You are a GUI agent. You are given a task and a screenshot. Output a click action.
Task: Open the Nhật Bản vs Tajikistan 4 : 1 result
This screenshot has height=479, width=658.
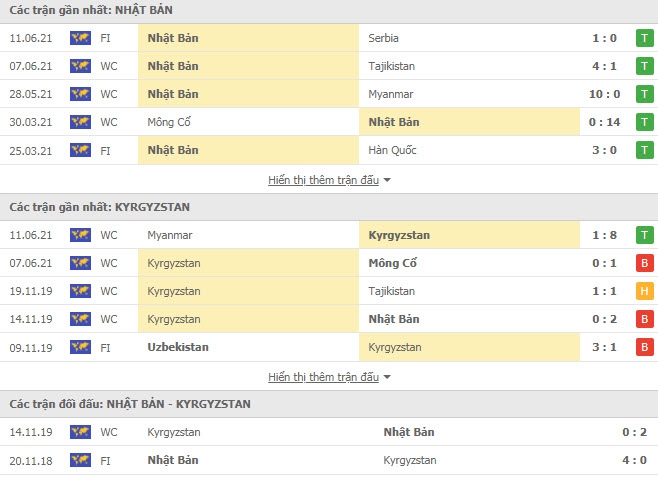[x=604, y=66]
